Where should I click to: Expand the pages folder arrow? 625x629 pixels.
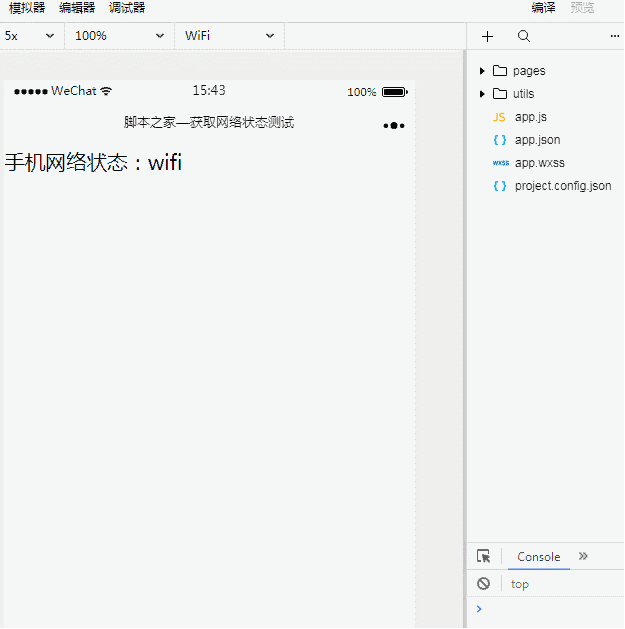click(482, 71)
